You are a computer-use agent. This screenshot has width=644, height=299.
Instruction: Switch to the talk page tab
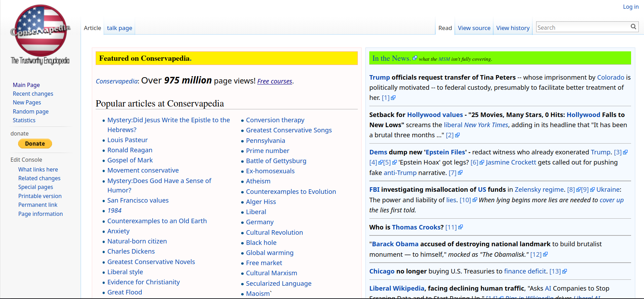click(119, 28)
